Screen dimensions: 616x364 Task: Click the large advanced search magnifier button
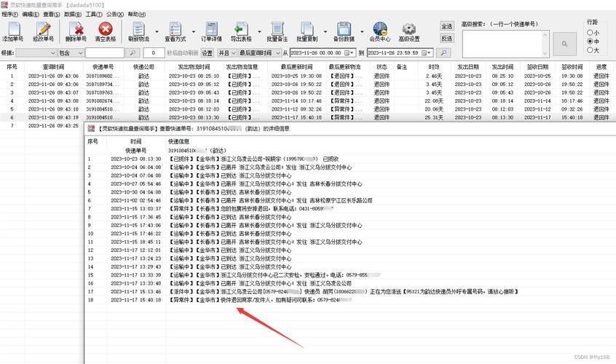click(564, 44)
